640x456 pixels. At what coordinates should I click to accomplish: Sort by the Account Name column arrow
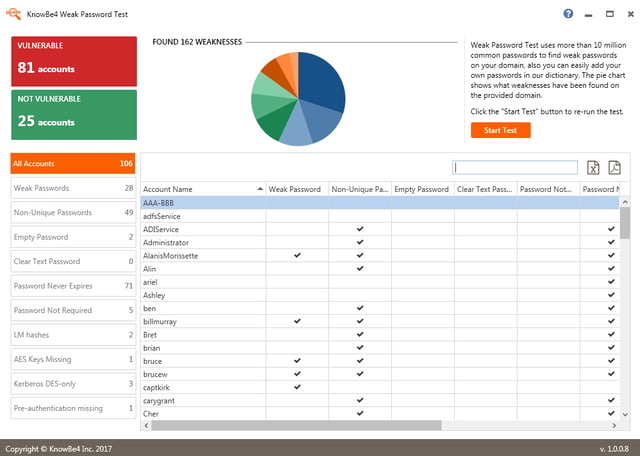coord(260,189)
